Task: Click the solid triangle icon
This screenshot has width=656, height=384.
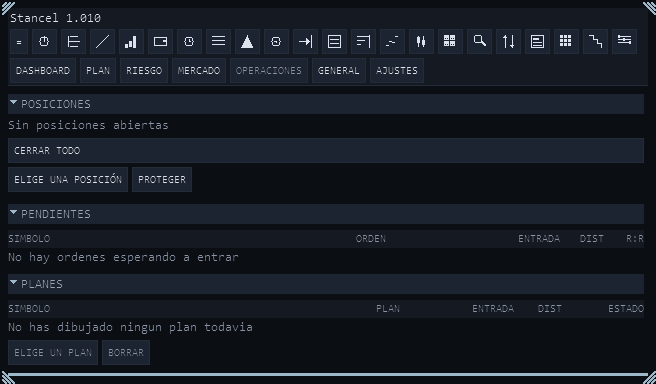Action: [247, 42]
